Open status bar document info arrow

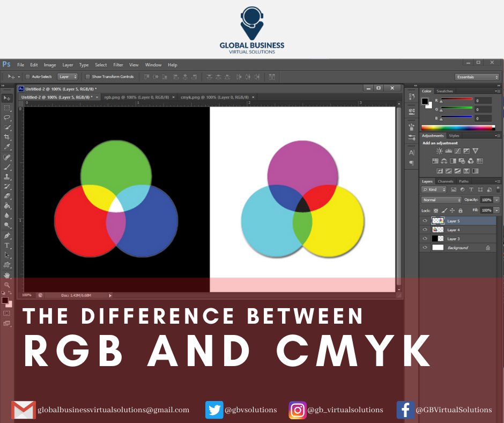pyautogui.click(x=110, y=295)
